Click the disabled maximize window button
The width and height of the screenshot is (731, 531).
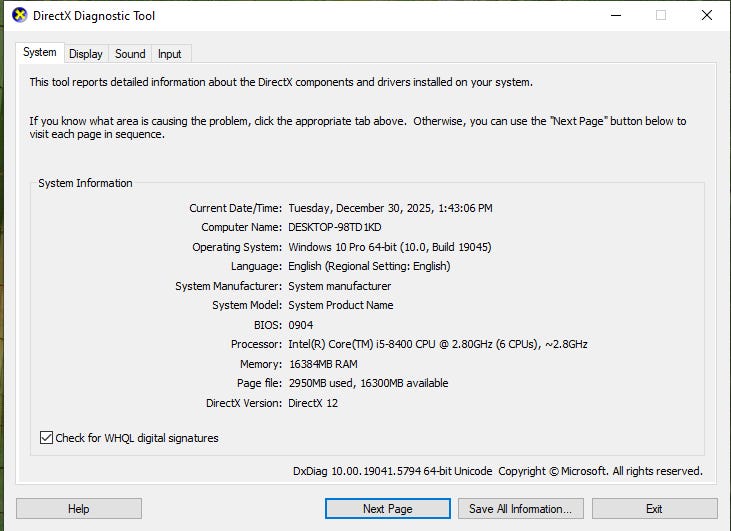coord(661,15)
